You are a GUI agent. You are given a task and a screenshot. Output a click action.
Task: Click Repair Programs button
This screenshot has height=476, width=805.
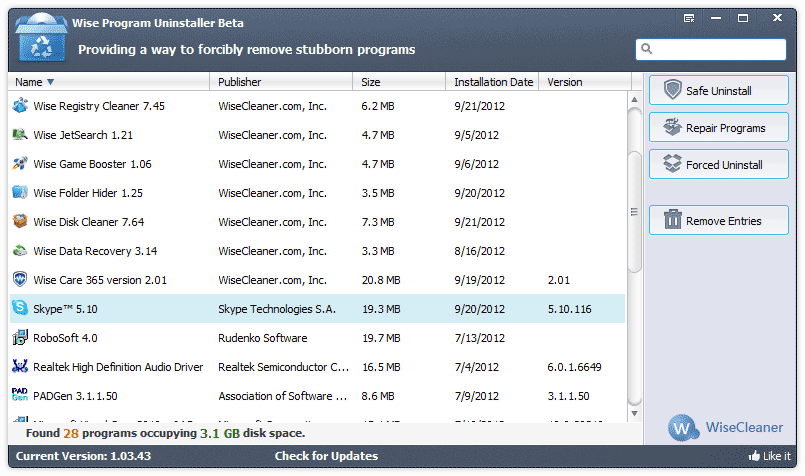coord(719,127)
